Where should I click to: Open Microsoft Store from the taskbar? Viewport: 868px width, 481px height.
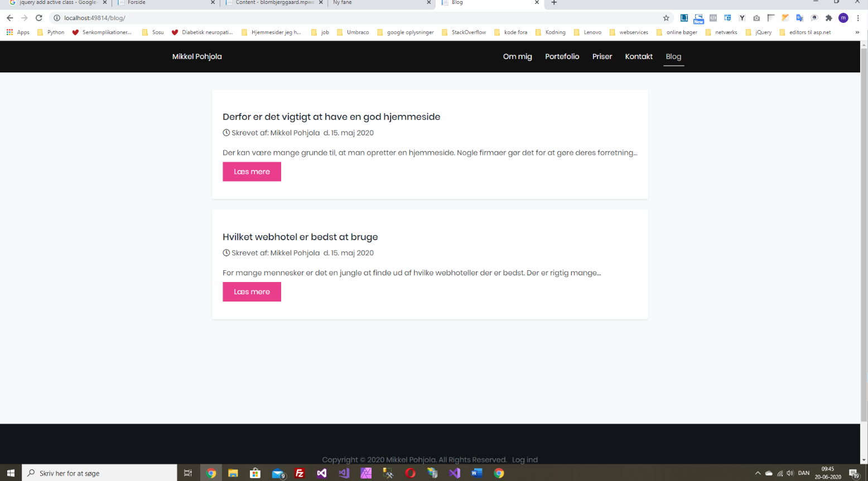pos(255,473)
